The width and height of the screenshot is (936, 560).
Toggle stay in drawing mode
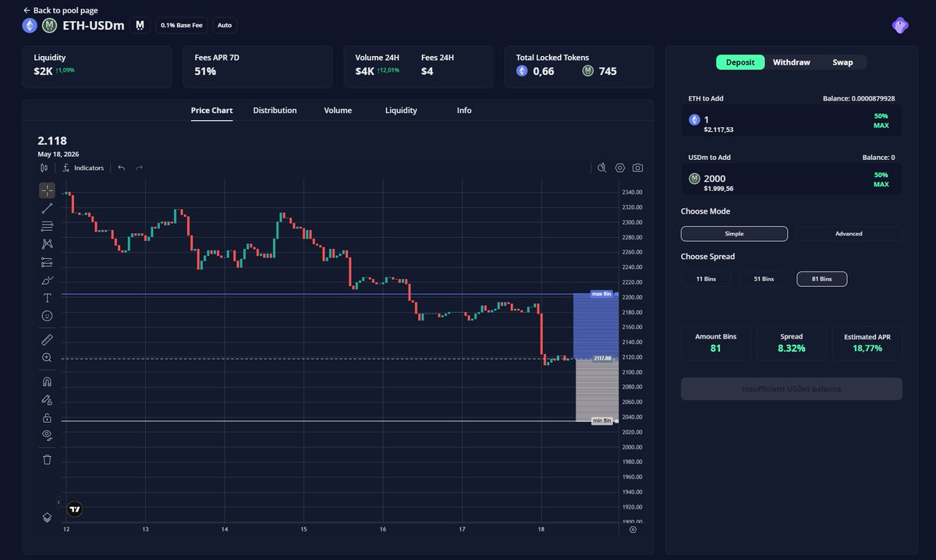47,400
